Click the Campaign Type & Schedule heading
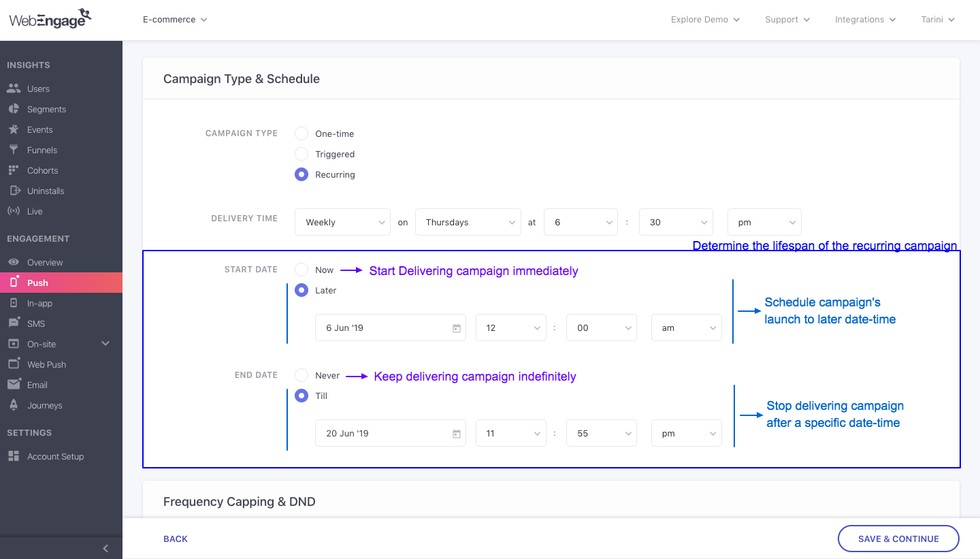 (242, 79)
